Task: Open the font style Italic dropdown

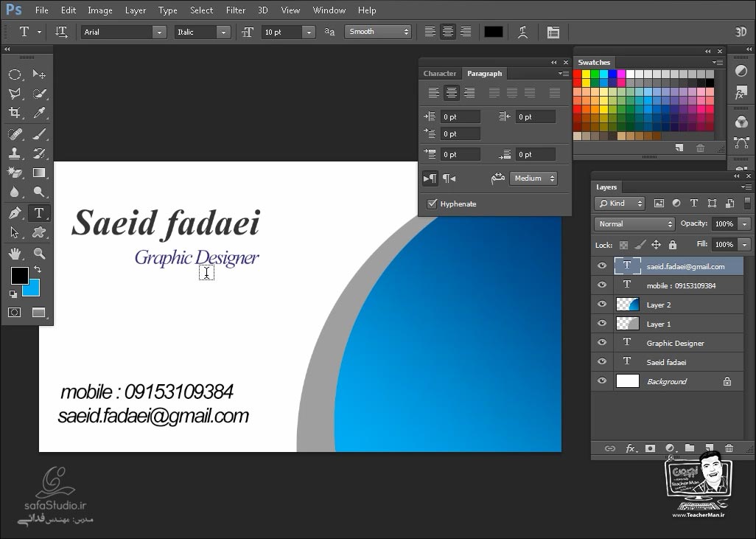Action: point(223,32)
